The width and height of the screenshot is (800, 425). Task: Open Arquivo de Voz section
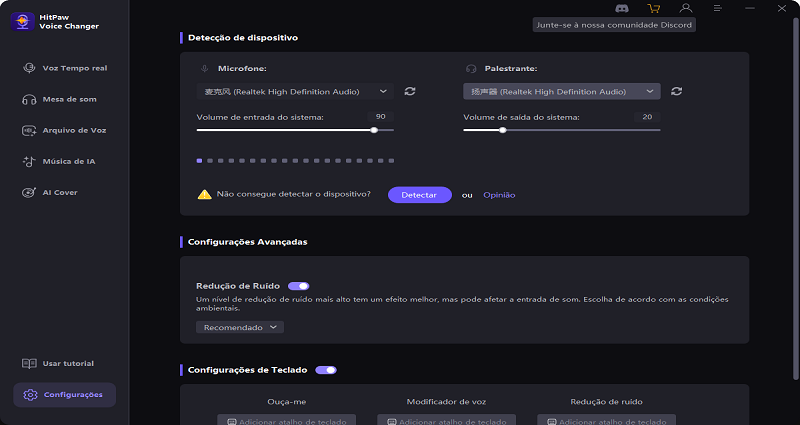65,131
